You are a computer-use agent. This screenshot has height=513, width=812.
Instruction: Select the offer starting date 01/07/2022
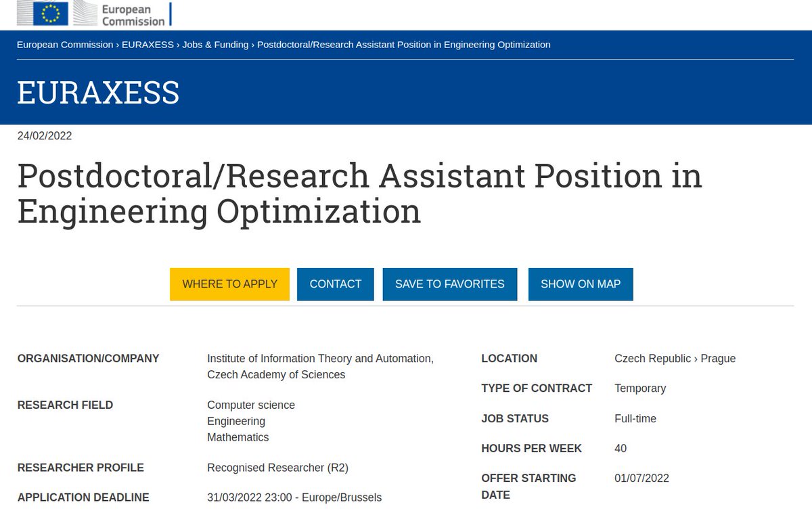(641, 478)
